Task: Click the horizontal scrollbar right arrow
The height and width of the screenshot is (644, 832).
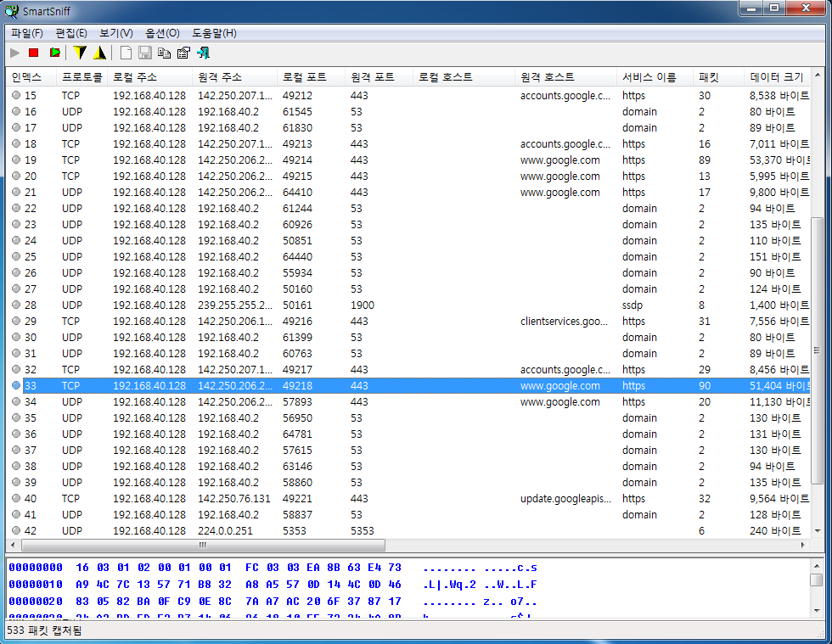Action: click(803, 546)
